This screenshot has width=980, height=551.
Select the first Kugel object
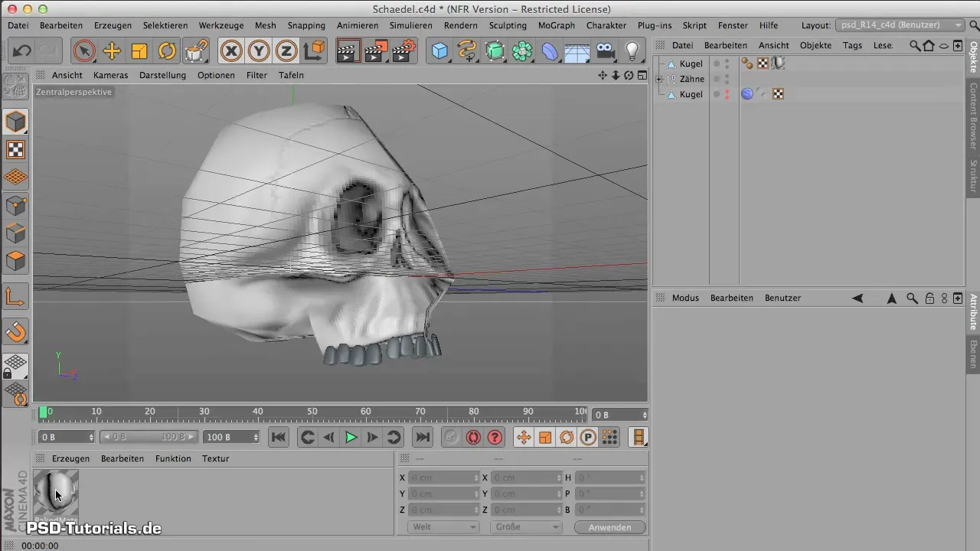[691, 64]
